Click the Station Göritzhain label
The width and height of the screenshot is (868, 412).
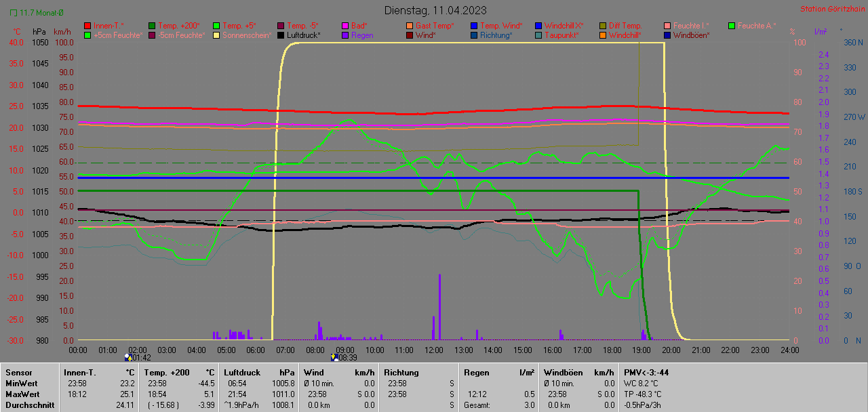tap(832, 9)
